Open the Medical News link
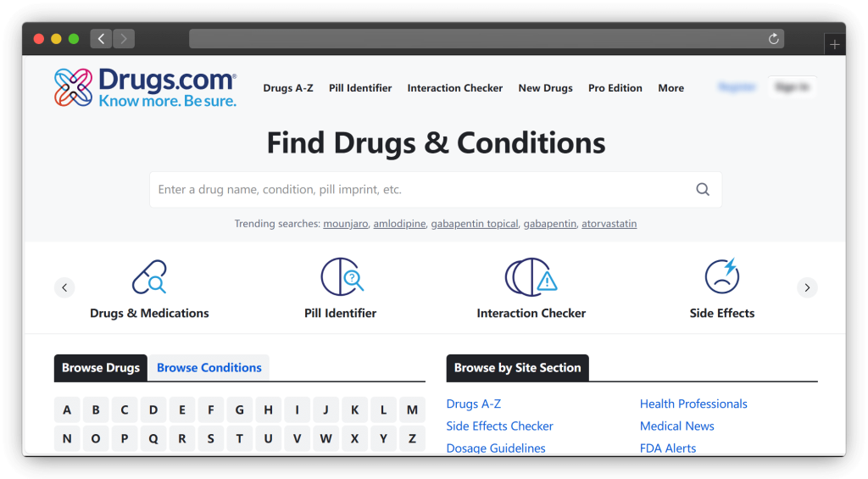This screenshot has width=868, height=479. [676, 426]
